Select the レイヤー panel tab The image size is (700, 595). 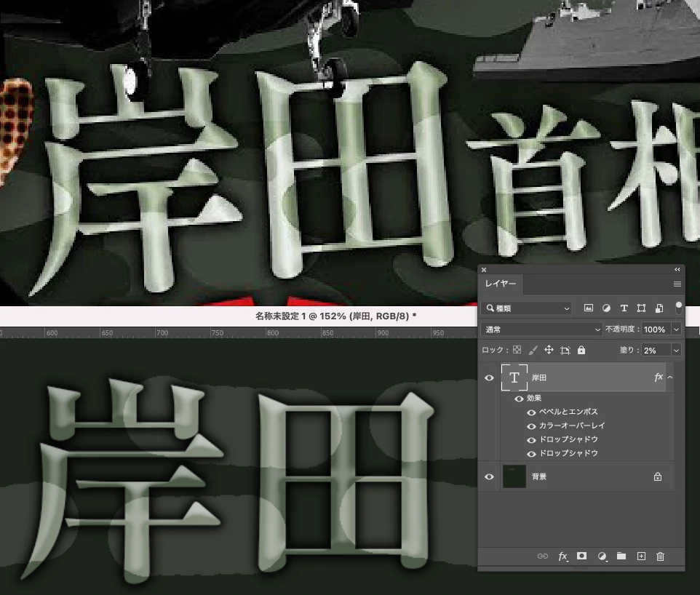(501, 284)
